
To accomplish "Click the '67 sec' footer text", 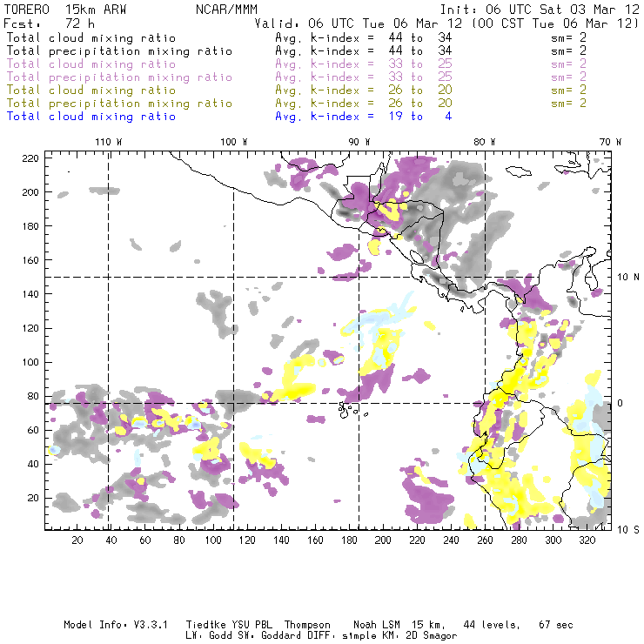I will [x=556, y=625].
